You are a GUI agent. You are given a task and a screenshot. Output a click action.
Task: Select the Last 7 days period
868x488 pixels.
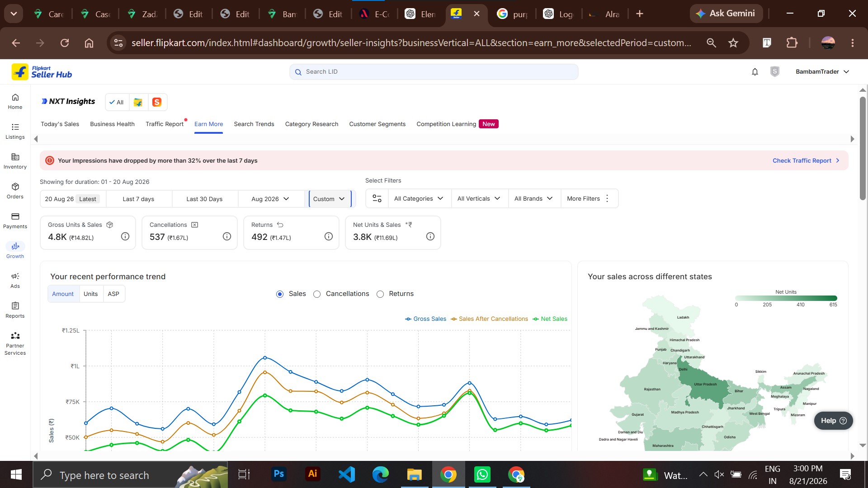(x=138, y=199)
